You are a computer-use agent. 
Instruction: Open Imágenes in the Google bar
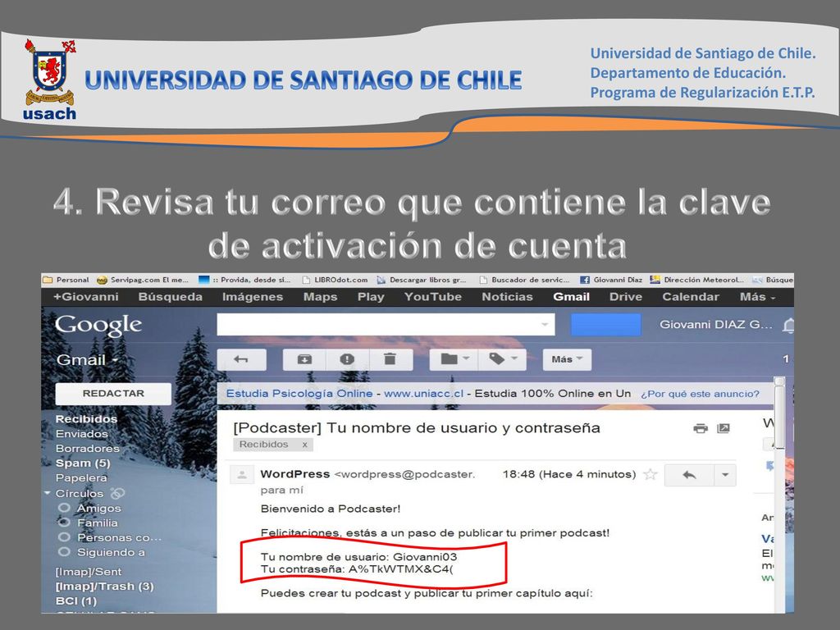(x=253, y=297)
